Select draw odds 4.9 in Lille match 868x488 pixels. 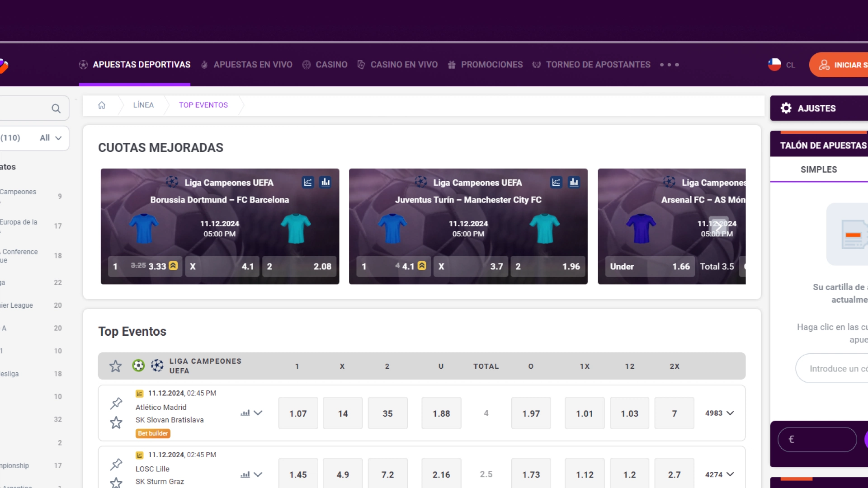coord(343,474)
